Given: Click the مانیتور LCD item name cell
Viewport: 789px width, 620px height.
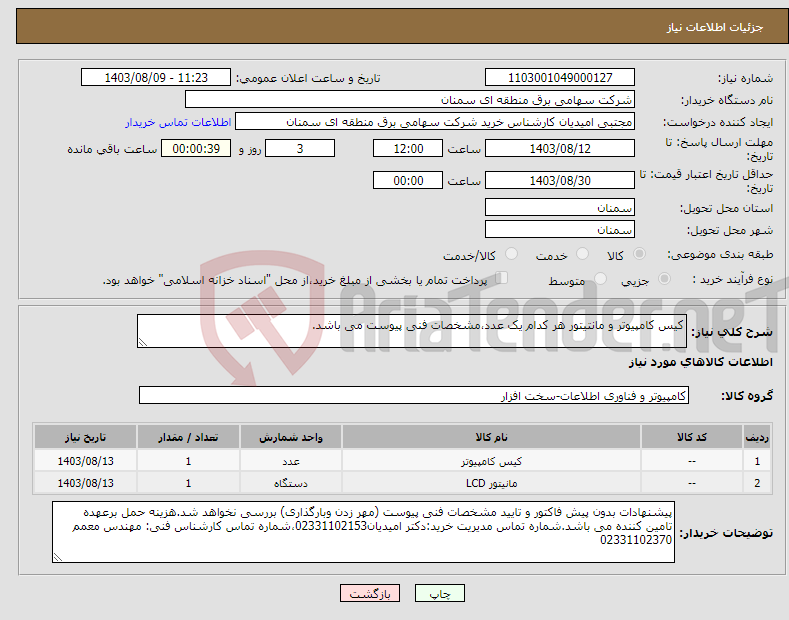Looking at the screenshot, I should (491, 483).
